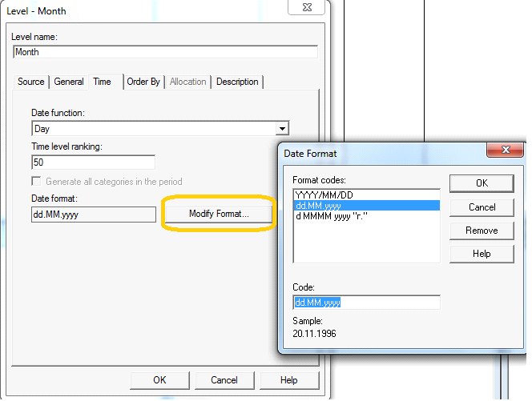The height and width of the screenshot is (401, 532).
Task: Expand the Date function dropdown
Action: click(x=281, y=128)
